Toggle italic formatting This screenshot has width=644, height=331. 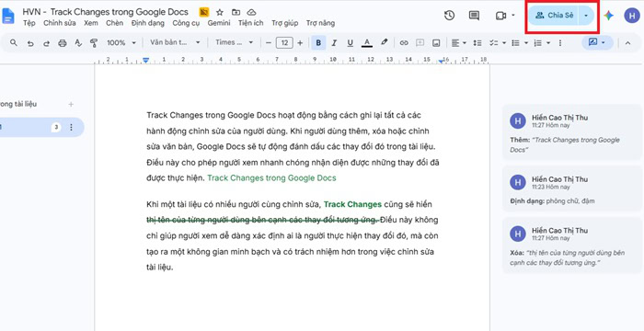click(334, 42)
